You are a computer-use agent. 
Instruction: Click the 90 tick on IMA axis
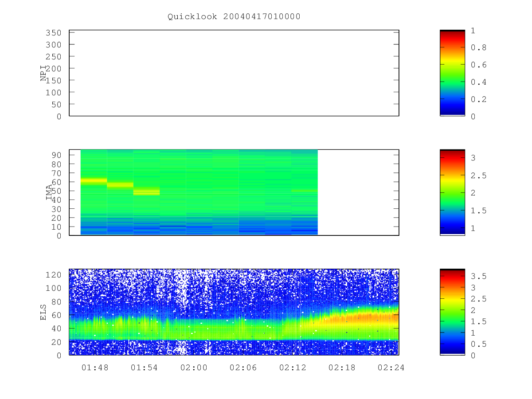tap(56, 155)
